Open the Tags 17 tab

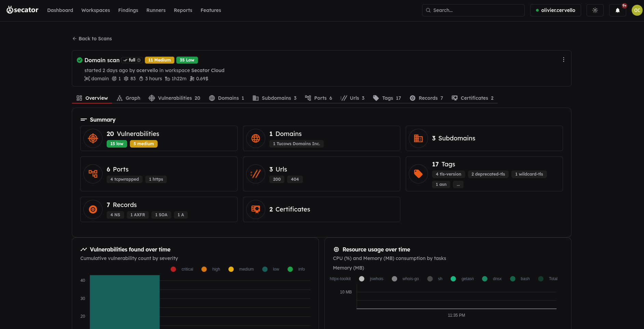pos(387,98)
